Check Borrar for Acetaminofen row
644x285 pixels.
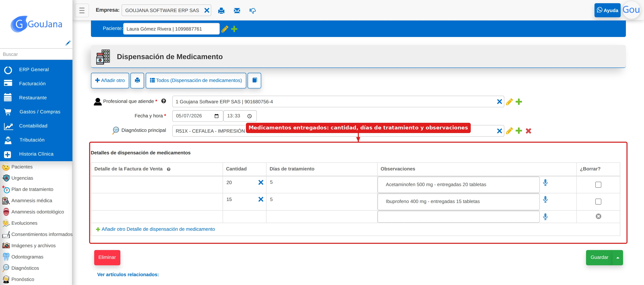click(598, 185)
